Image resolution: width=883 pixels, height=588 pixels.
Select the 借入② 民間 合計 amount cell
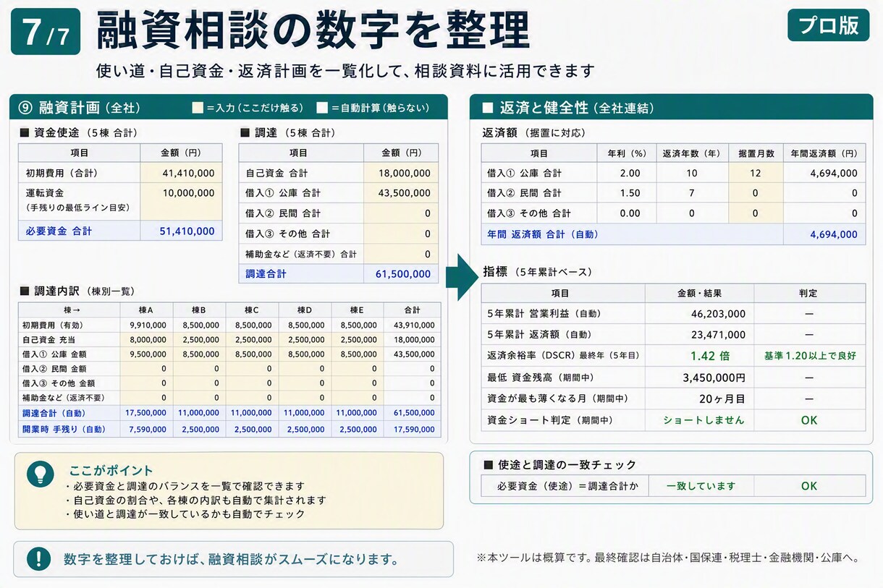point(401,213)
